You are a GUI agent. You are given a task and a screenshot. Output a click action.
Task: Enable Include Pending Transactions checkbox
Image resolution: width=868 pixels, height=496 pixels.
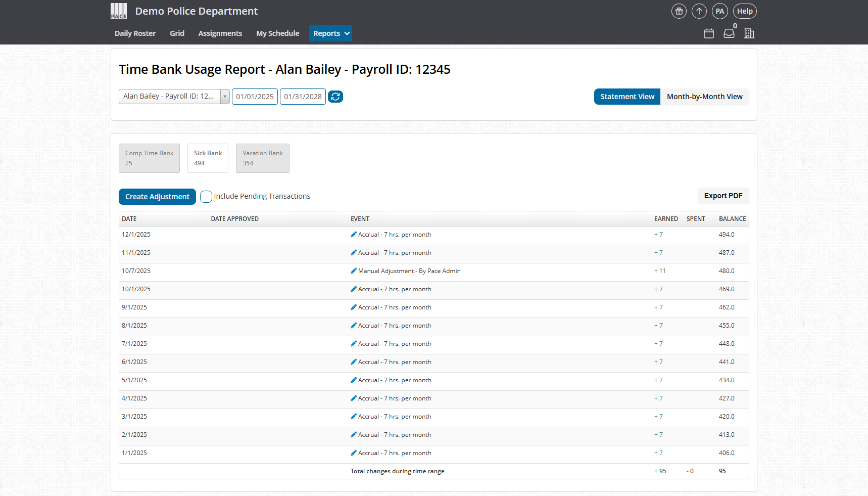click(x=206, y=197)
